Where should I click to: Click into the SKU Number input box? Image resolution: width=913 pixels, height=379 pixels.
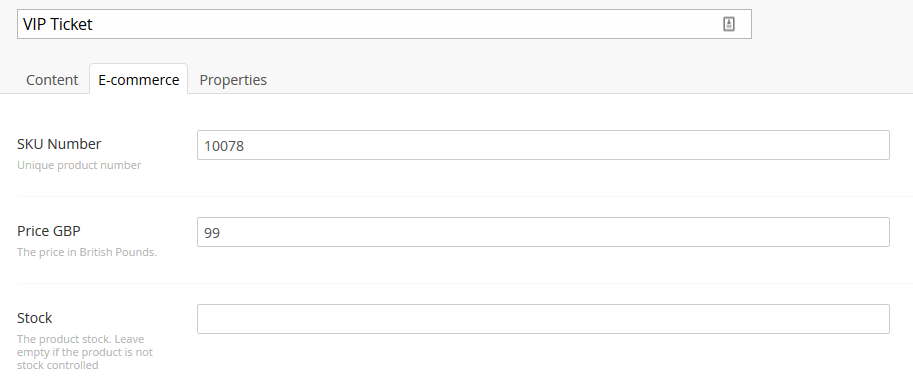click(543, 145)
